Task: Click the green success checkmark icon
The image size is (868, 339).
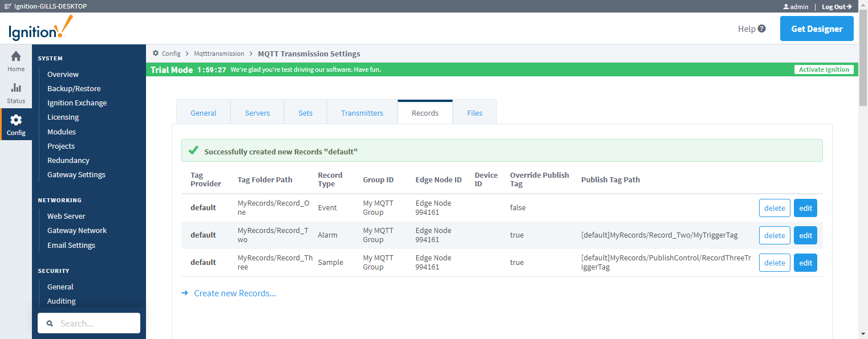Action: tap(193, 151)
